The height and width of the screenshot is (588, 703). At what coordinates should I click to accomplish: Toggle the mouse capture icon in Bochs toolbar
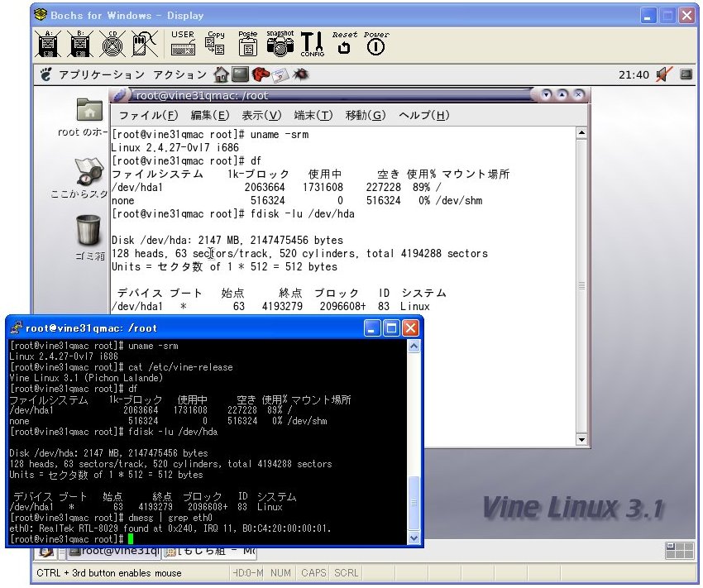[145, 44]
